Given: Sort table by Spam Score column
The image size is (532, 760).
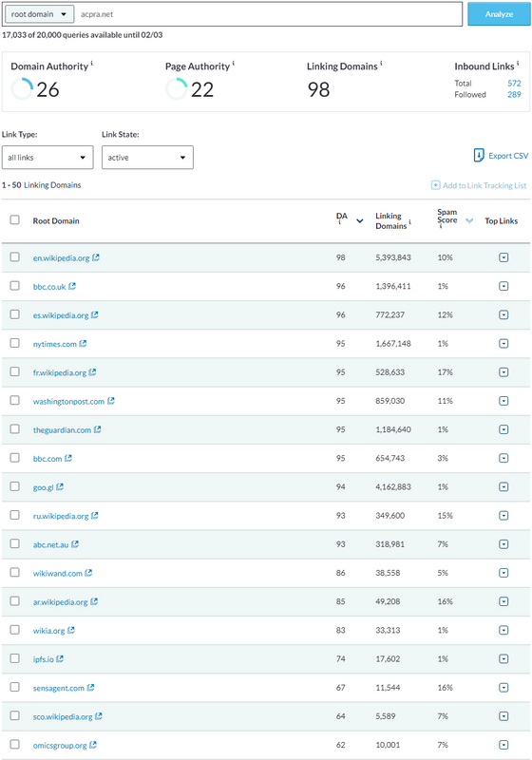Looking at the screenshot, I should [x=469, y=221].
